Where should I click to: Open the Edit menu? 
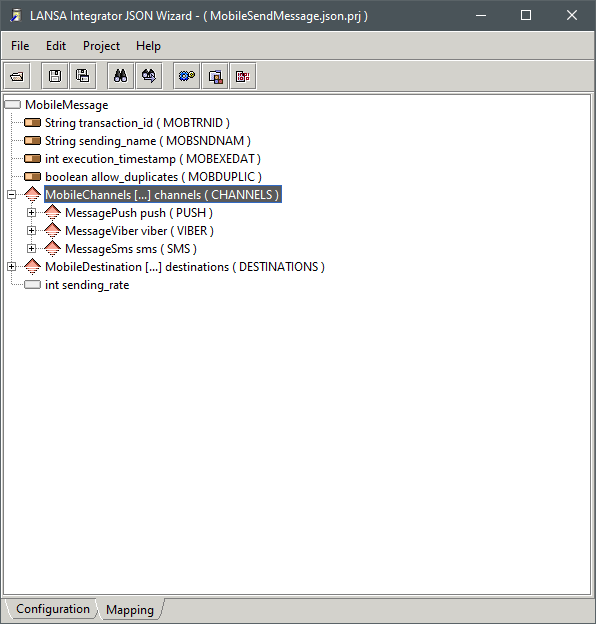(x=56, y=46)
